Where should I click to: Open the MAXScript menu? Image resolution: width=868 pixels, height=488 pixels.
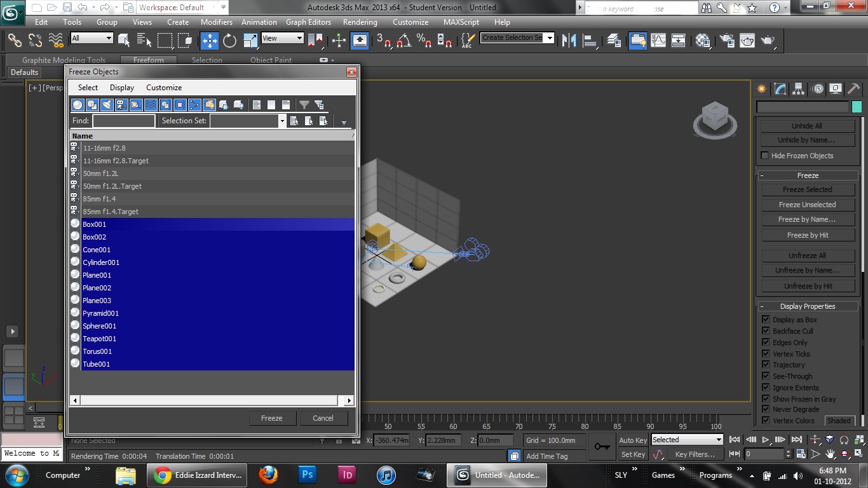(x=461, y=22)
